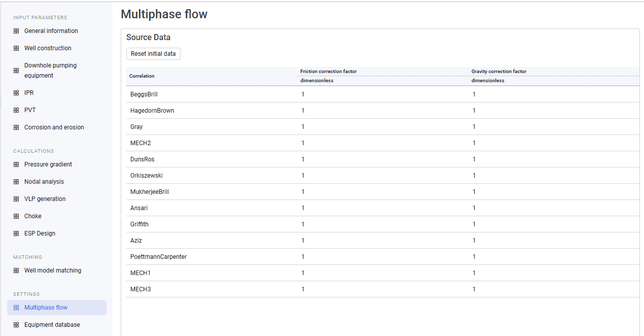Select the Griffith correlation row
The height and width of the screenshot is (336, 644).
point(383,224)
